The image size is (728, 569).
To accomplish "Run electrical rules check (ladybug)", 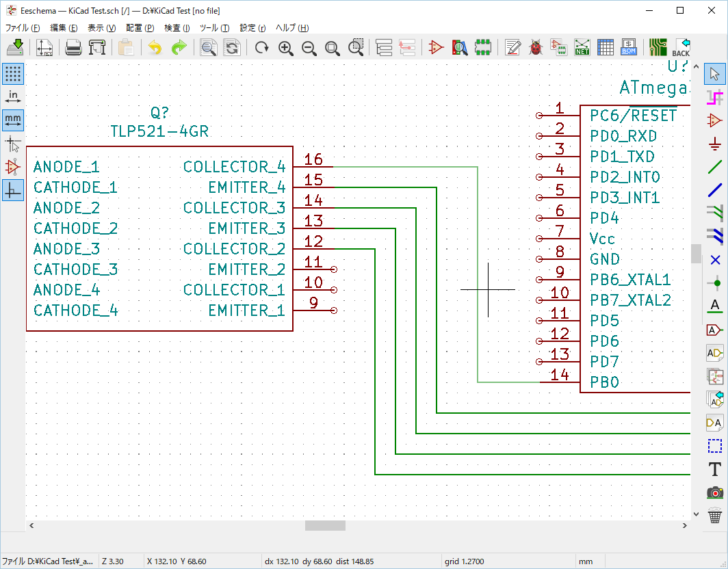I will click(x=536, y=47).
